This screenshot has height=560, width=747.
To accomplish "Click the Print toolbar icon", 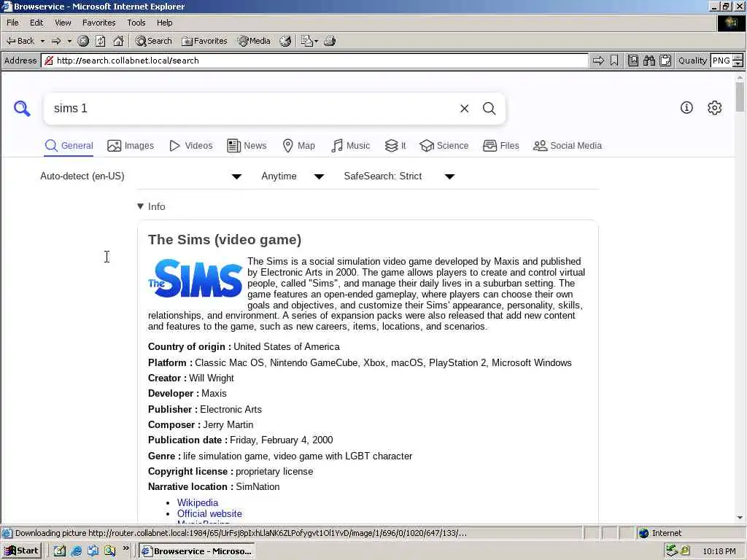I will pyautogui.click(x=330, y=41).
